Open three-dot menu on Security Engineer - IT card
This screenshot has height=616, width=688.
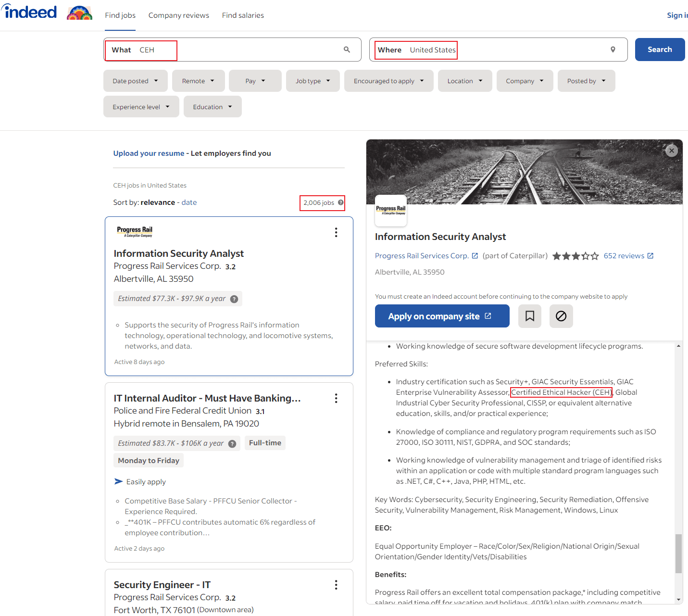pos(336,585)
